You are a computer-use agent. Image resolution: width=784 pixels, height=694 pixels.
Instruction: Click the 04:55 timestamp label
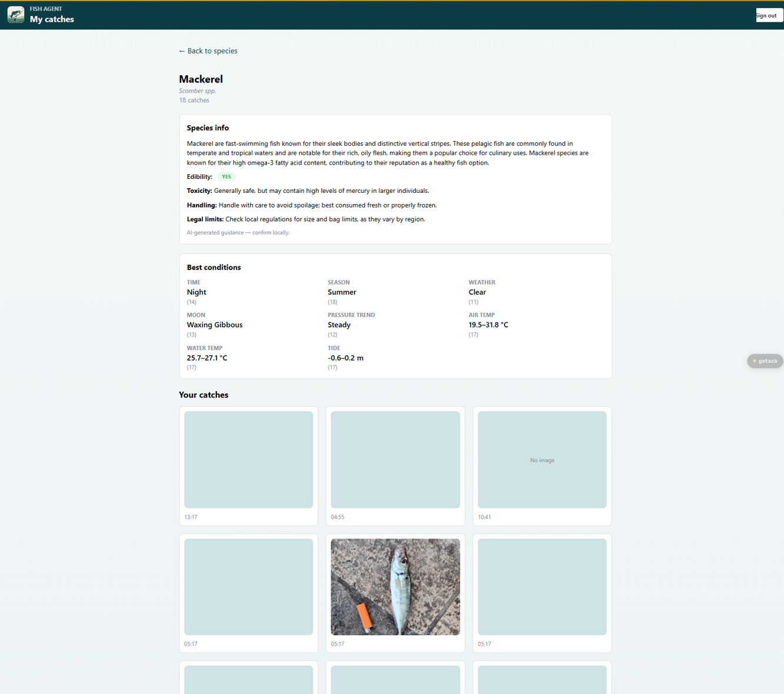[338, 518]
